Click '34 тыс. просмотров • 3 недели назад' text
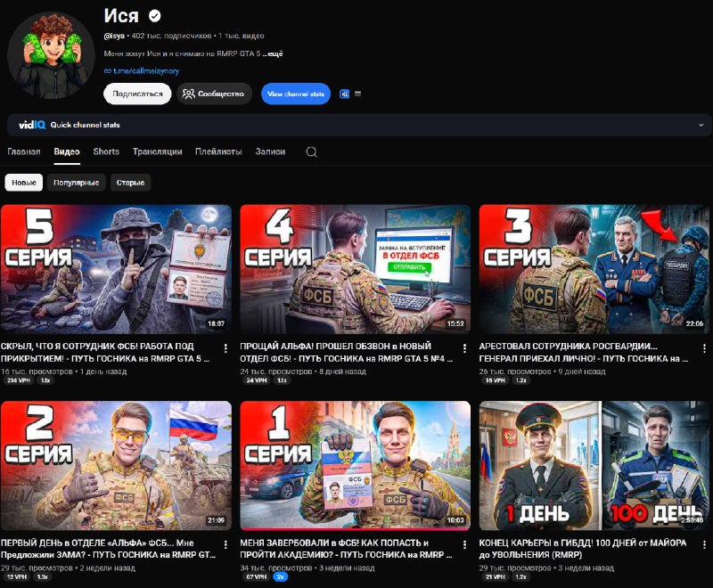 tap(307, 568)
